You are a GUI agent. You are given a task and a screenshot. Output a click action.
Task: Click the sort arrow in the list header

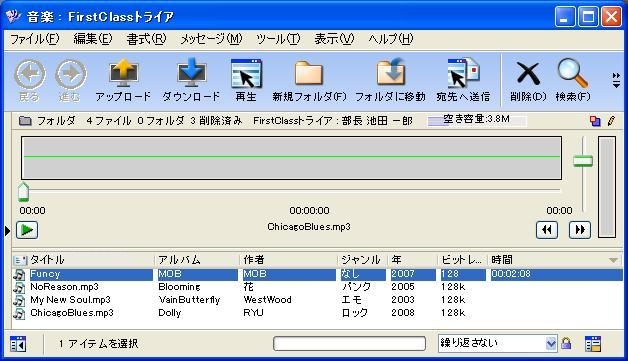[x=613, y=260]
